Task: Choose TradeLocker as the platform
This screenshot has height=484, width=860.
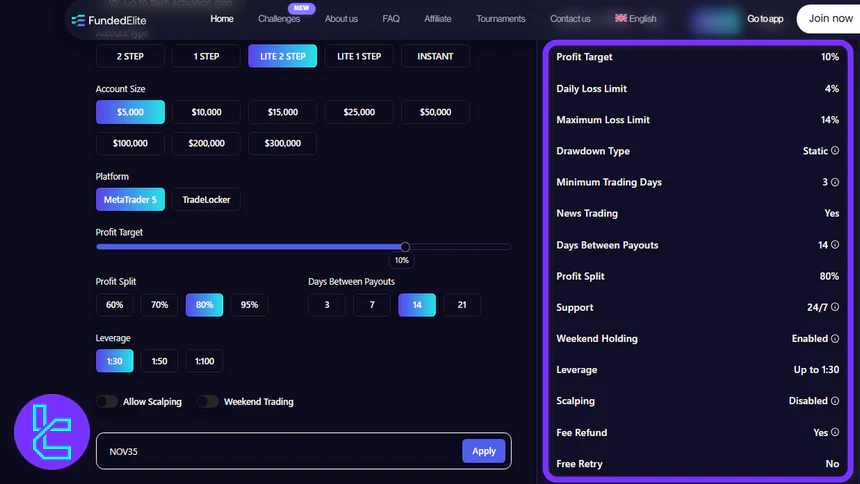Action: point(206,200)
